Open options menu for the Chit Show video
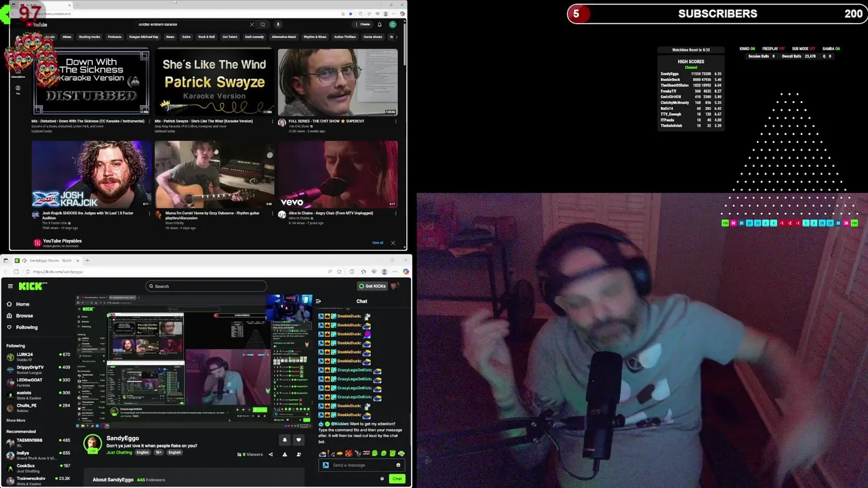 pyautogui.click(x=395, y=122)
